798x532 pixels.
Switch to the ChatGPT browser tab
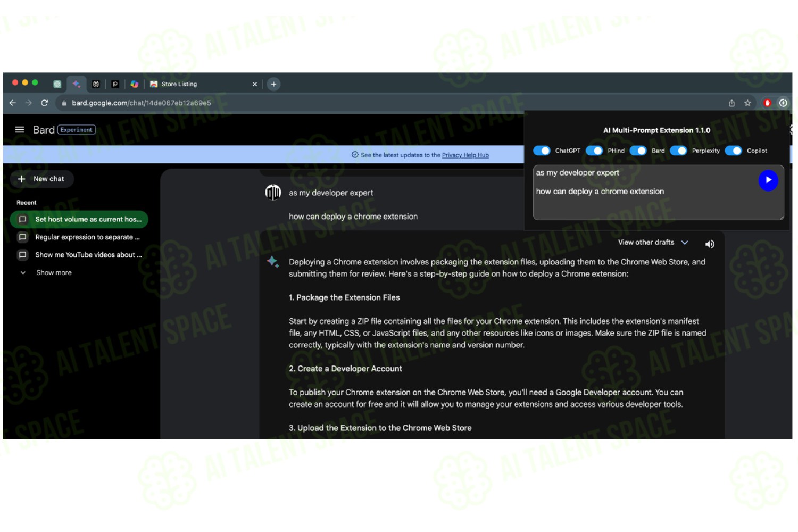point(57,84)
